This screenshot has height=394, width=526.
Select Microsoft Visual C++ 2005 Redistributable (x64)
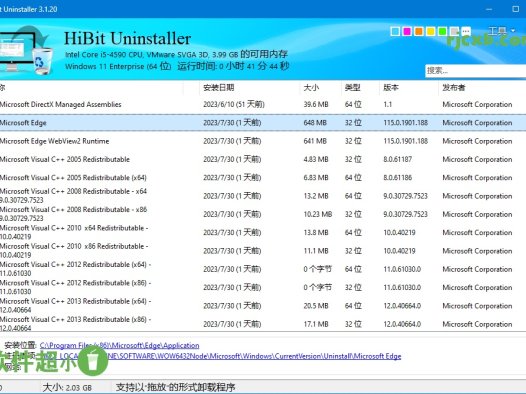pyautogui.click(x=263, y=178)
